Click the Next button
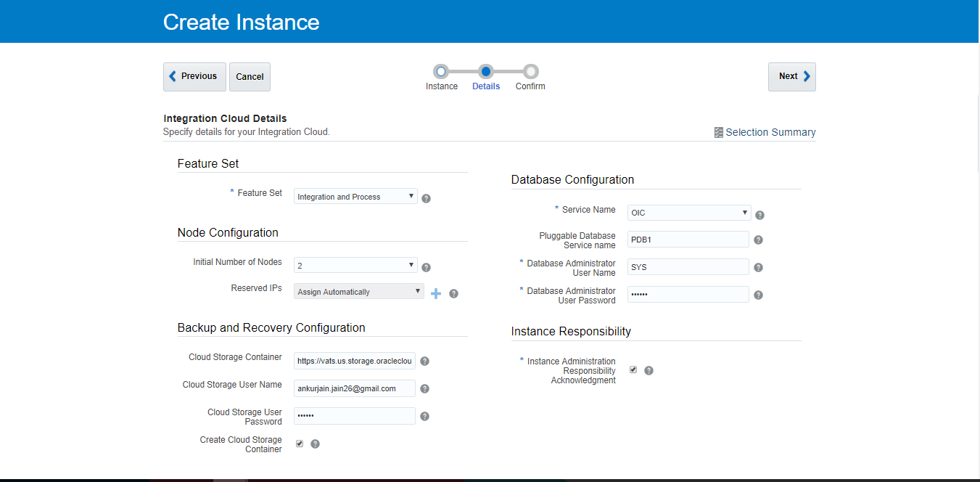980x482 pixels. click(791, 76)
